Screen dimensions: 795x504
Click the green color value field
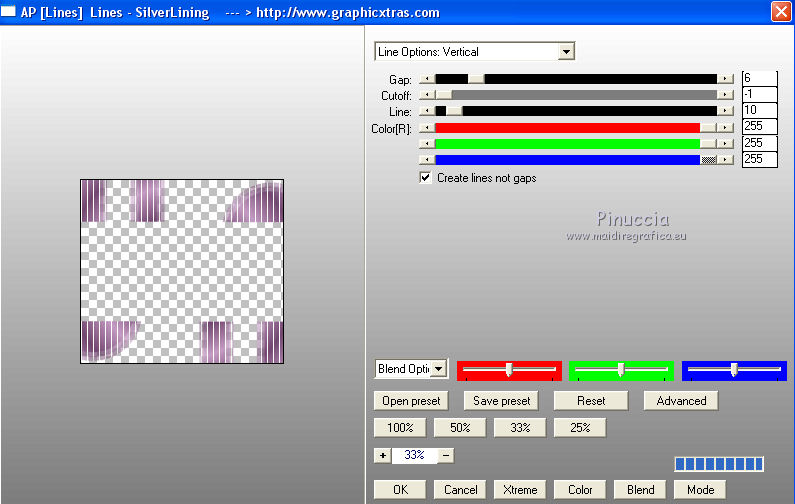[759, 143]
